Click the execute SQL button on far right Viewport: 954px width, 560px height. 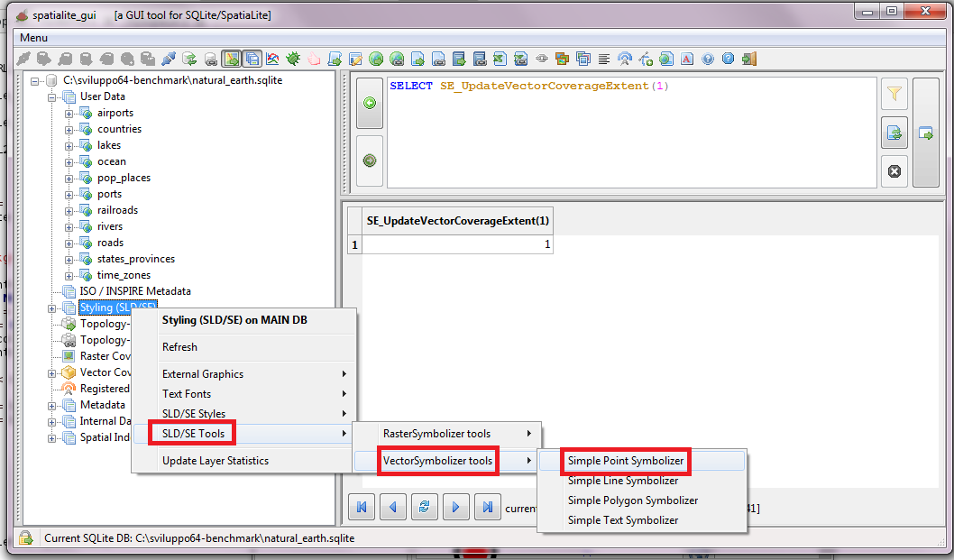(x=926, y=133)
